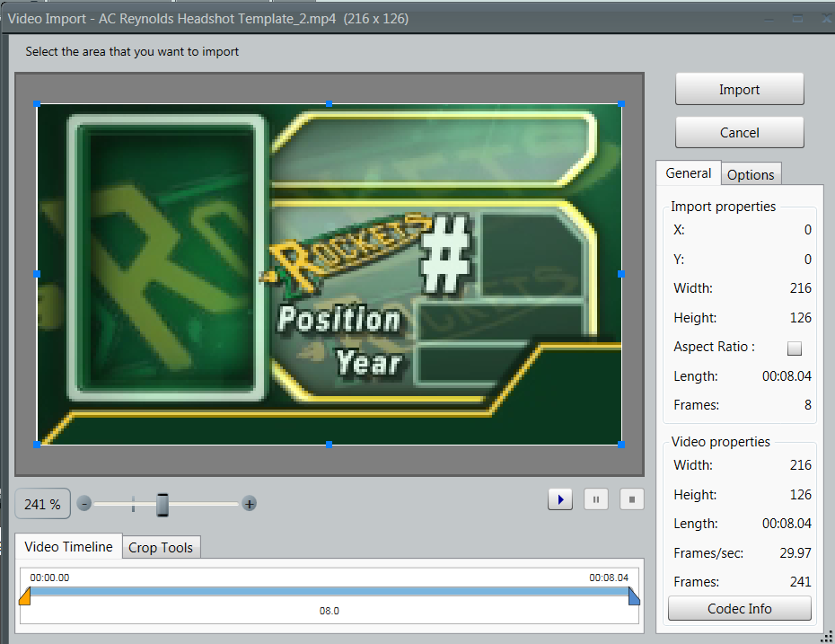Click the middle-left crop handle
This screenshot has height=644, width=835.
coord(37,274)
